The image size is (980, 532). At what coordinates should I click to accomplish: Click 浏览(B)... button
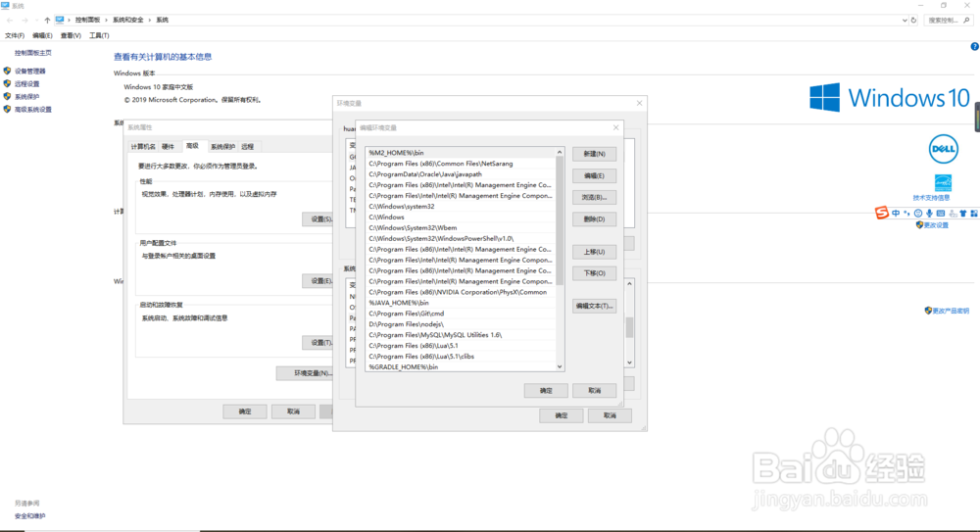595,198
